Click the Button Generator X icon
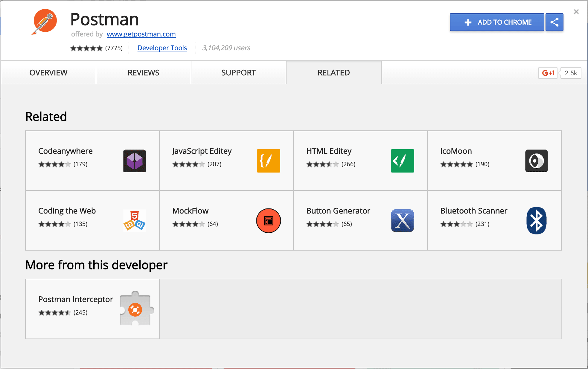 403,221
